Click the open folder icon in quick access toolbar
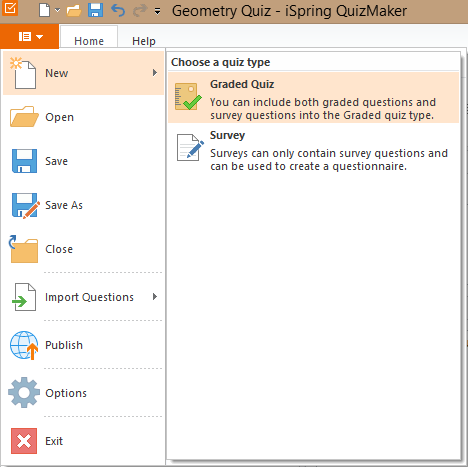The image size is (468, 467). (74, 10)
